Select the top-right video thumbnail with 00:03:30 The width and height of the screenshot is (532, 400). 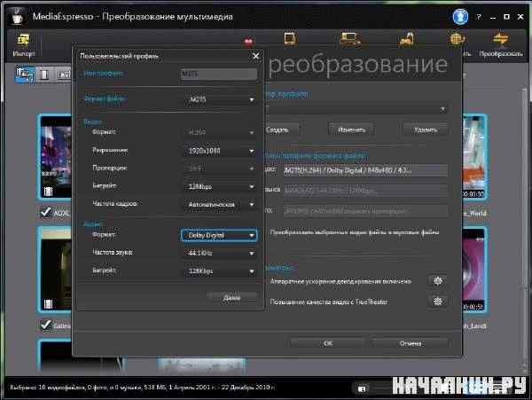474,157
